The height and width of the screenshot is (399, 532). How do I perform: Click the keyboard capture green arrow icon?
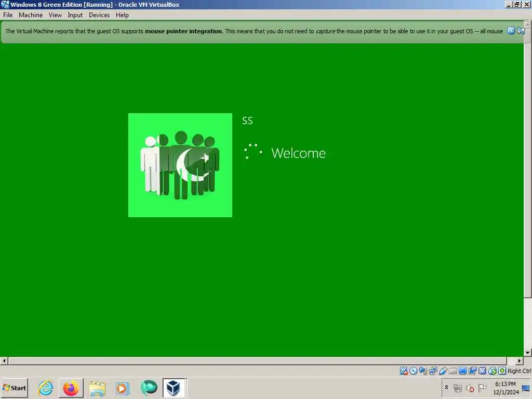[x=502, y=371]
